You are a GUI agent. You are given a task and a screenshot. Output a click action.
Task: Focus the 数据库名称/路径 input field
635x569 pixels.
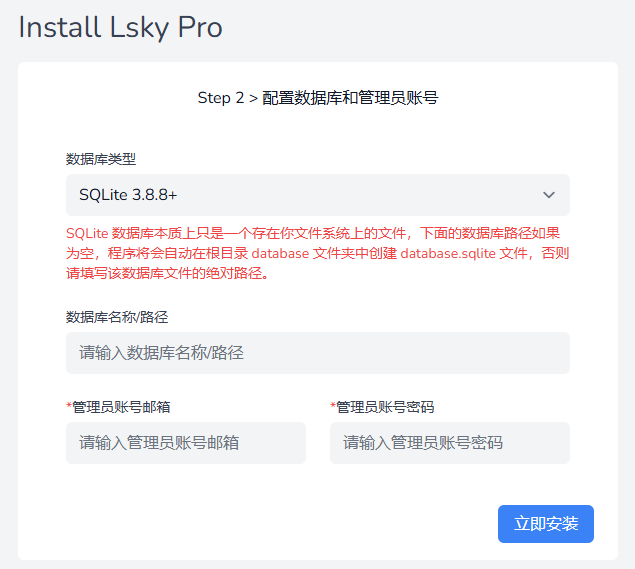317,353
